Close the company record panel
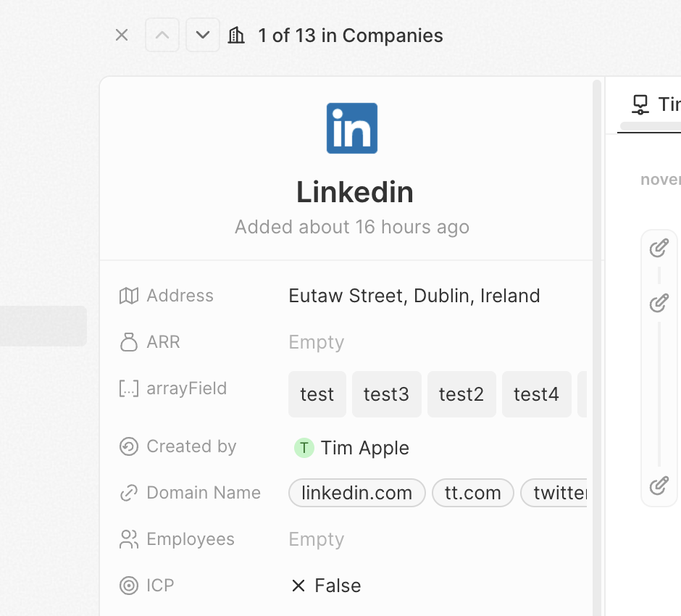The height and width of the screenshot is (616, 681). (122, 35)
